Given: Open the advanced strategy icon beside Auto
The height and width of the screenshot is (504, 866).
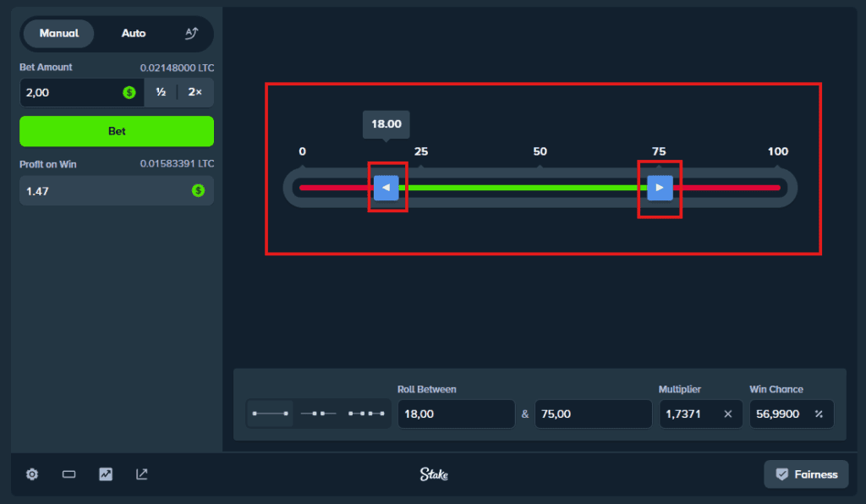Looking at the screenshot, I should coord(191,33).
